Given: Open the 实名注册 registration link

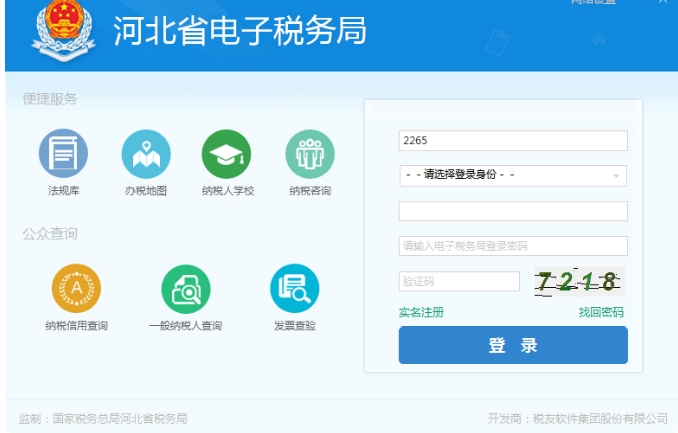Looking at the screenshot, I should coord(421,312).
